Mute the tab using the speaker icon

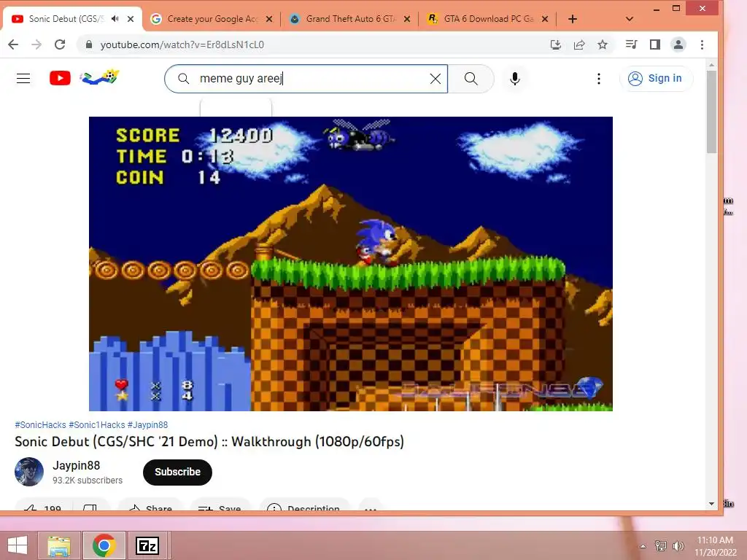[115, 19]
